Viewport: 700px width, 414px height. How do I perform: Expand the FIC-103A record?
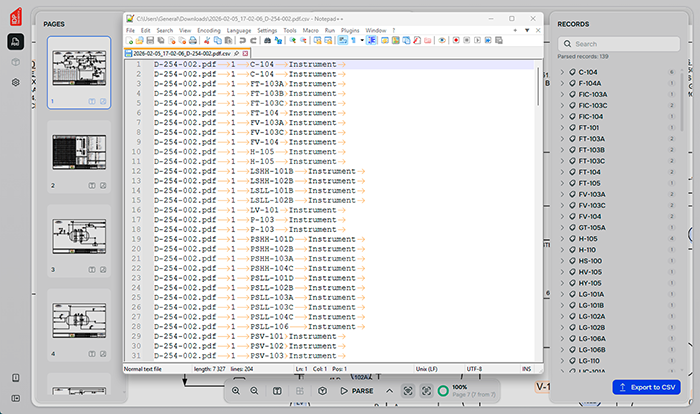tap(562, 94)
